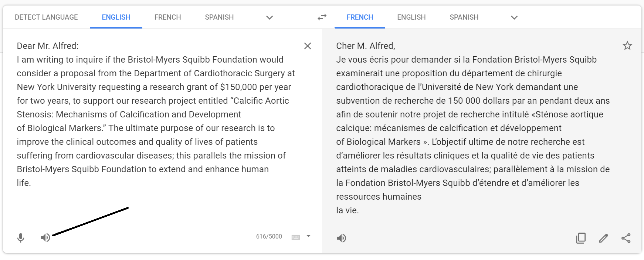The width and height of the screenshot is (644, 260).
Task: Copy the French translation
Action: (x=581, y=238)
